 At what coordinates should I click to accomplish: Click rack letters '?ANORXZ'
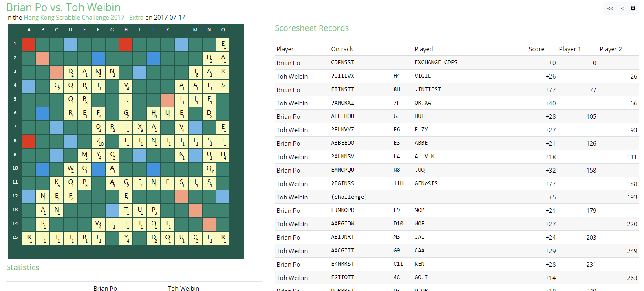point(342,103)
